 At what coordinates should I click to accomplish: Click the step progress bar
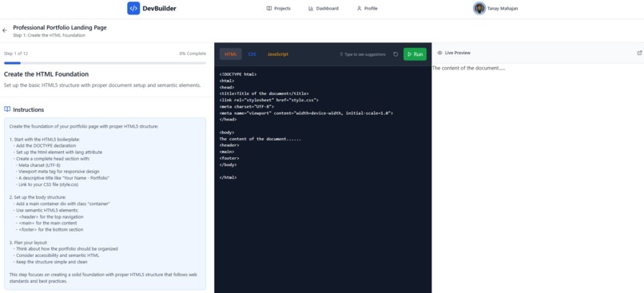coord(105,63)
